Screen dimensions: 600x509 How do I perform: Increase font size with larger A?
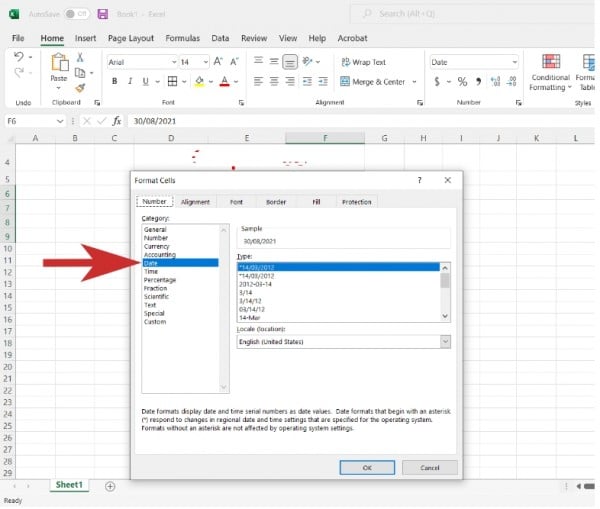[x=218, y=62]
